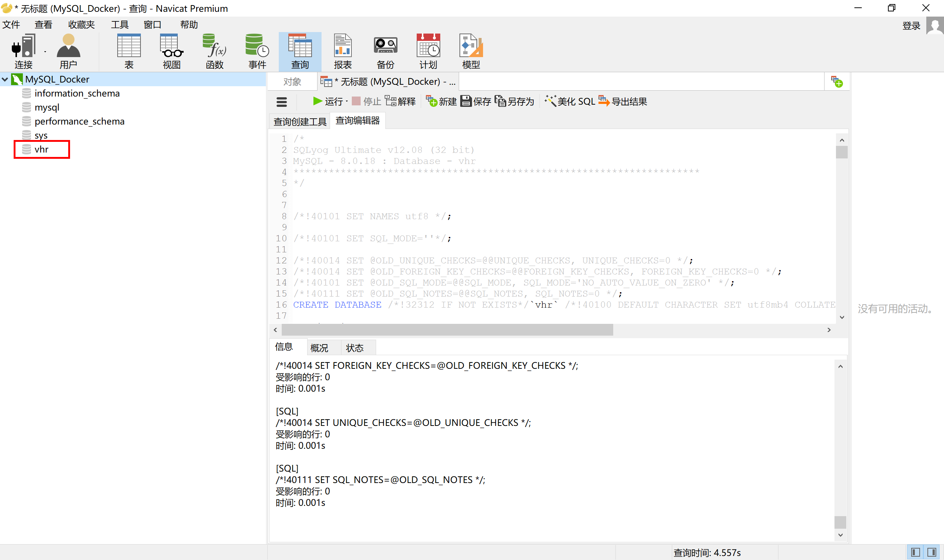Click the SET UNIQUE_CHECKS message line
944x560 pixels.
pos(403,423)
